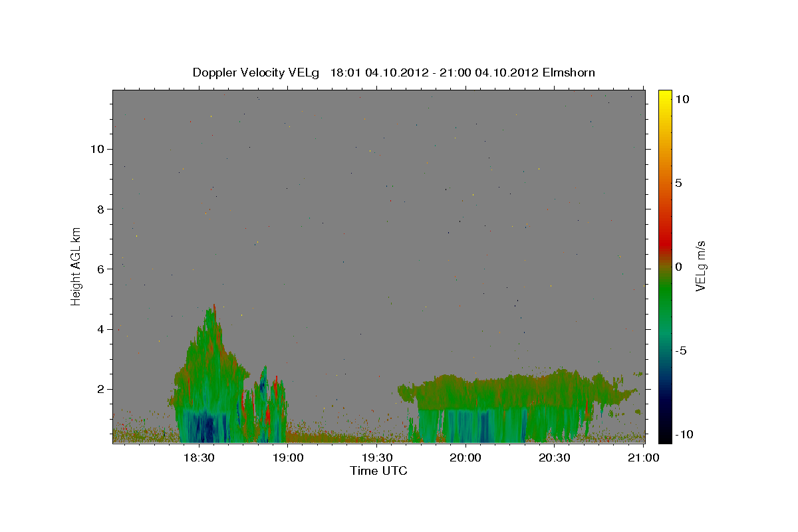Click the colorbar tick value 5
This screenshot has height=532, width=798.
pyautogui.click(x=679, y=183)
